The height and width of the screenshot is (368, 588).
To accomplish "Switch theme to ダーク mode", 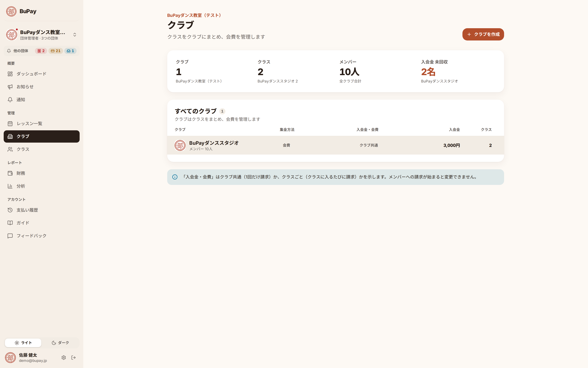I will click(60, 343).
